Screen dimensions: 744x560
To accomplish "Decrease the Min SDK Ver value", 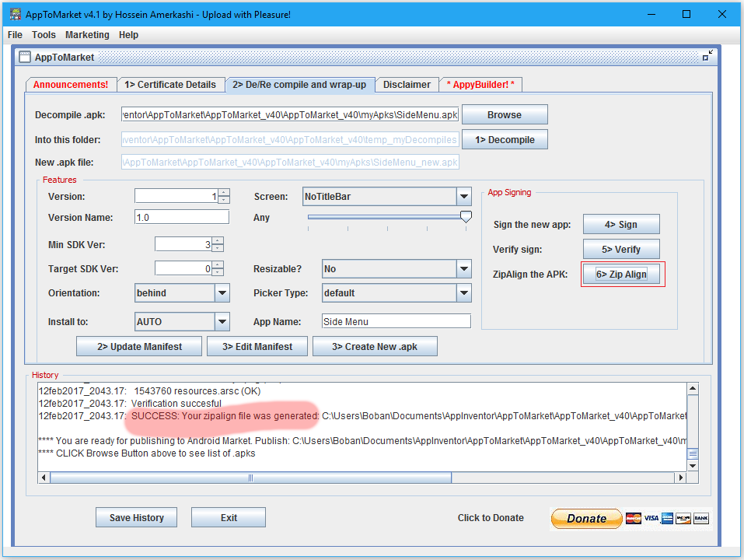I will tap(218, 248).
